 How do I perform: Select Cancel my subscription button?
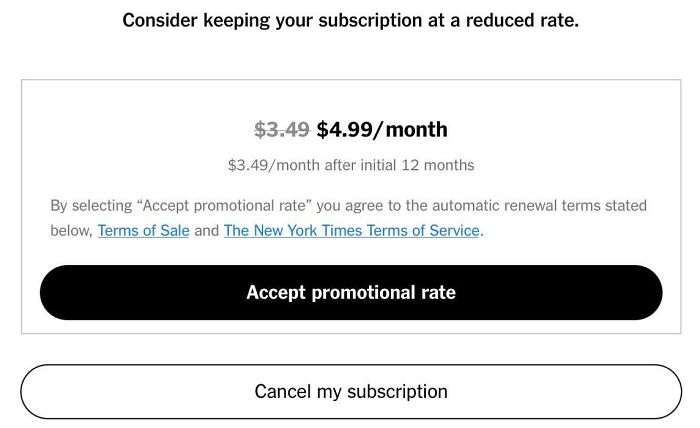[x=351, y=391]
